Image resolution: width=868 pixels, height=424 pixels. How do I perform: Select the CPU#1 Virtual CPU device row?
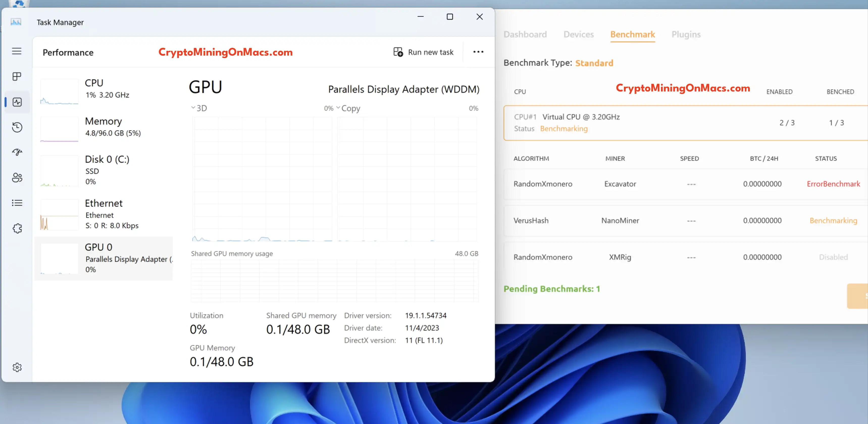point(685,123)
